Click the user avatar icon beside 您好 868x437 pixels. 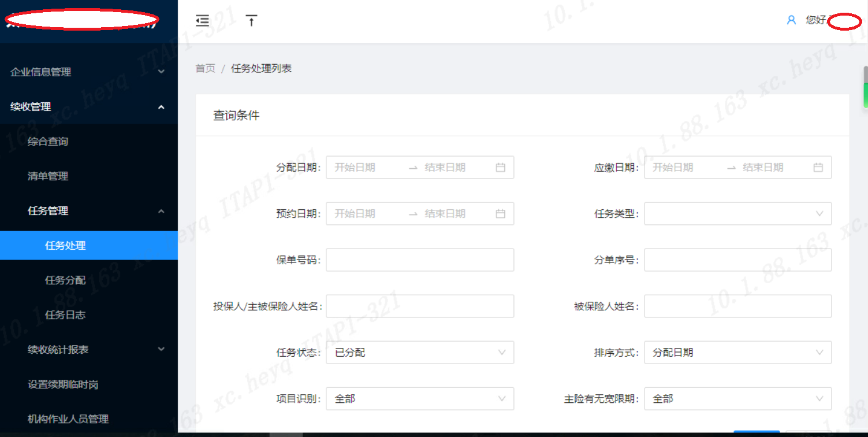coord(792,20)
